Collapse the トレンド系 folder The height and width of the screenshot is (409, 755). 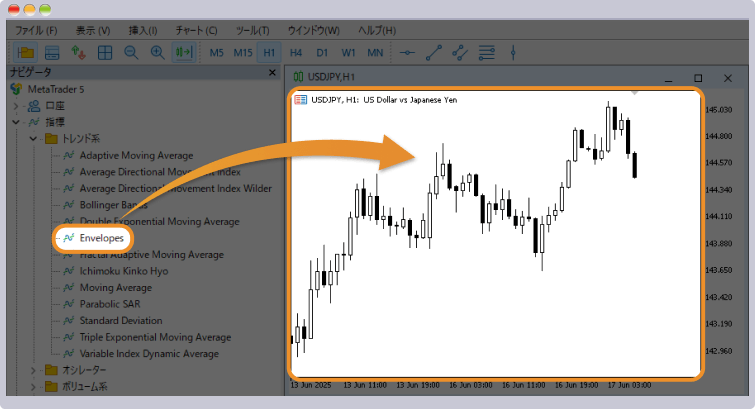pyautogui.click(x=33, y=139)
